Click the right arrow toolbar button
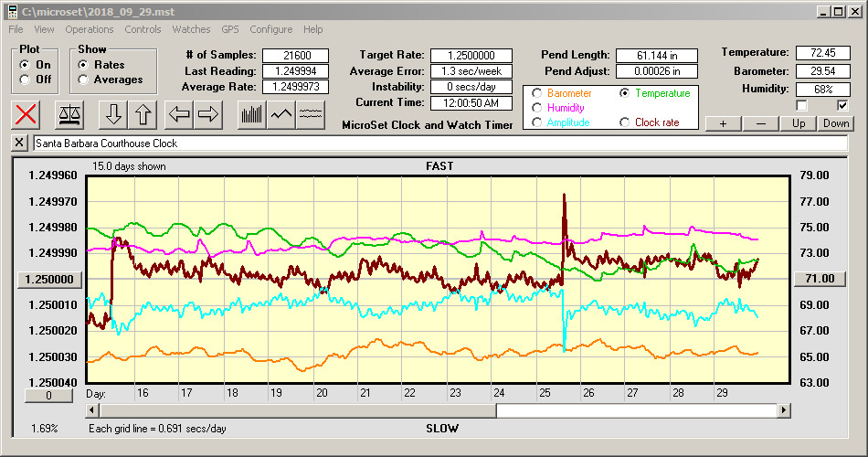This screenshot has width=868, height=457. coord(208,114)
